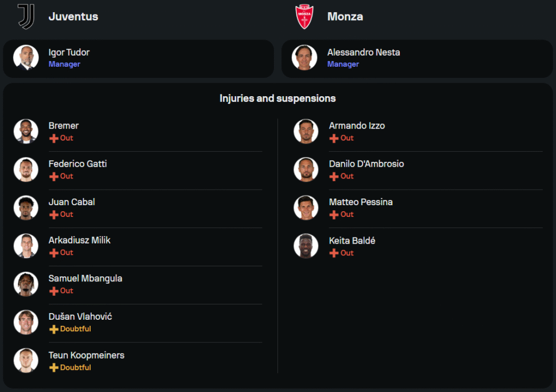The width and height of the screenshot is (556, 392).
Task: Select the Danilo D'Ambrosio player name
Action: (366, 164)
